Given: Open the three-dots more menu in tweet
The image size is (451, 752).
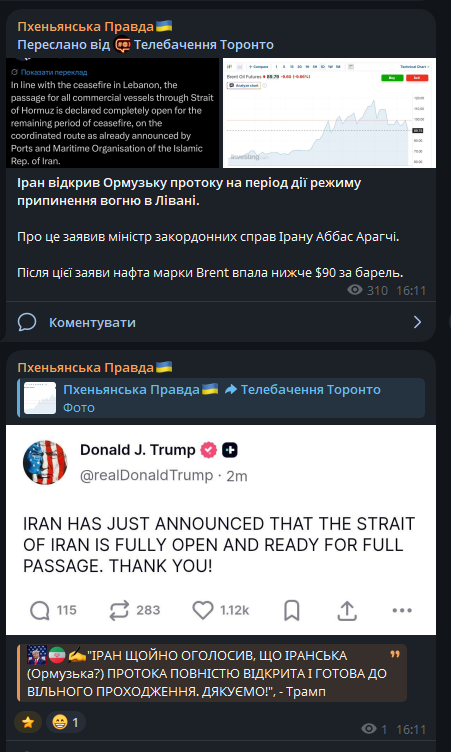Looking at the screenshot, I should [402, 610].
